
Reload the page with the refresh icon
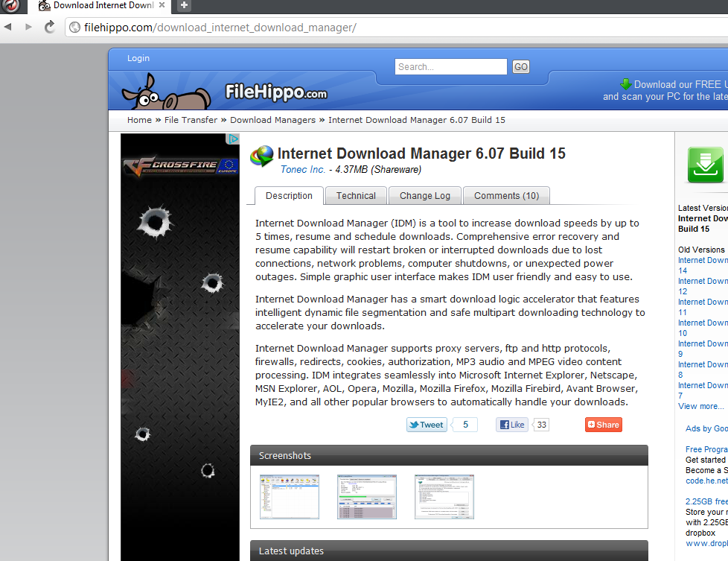(x=50, y=27)
